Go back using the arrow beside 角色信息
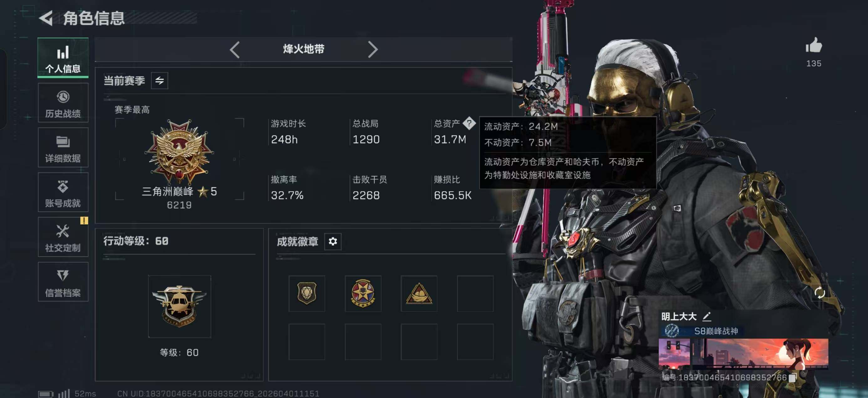The image size is (868, 398). [46, 18]
